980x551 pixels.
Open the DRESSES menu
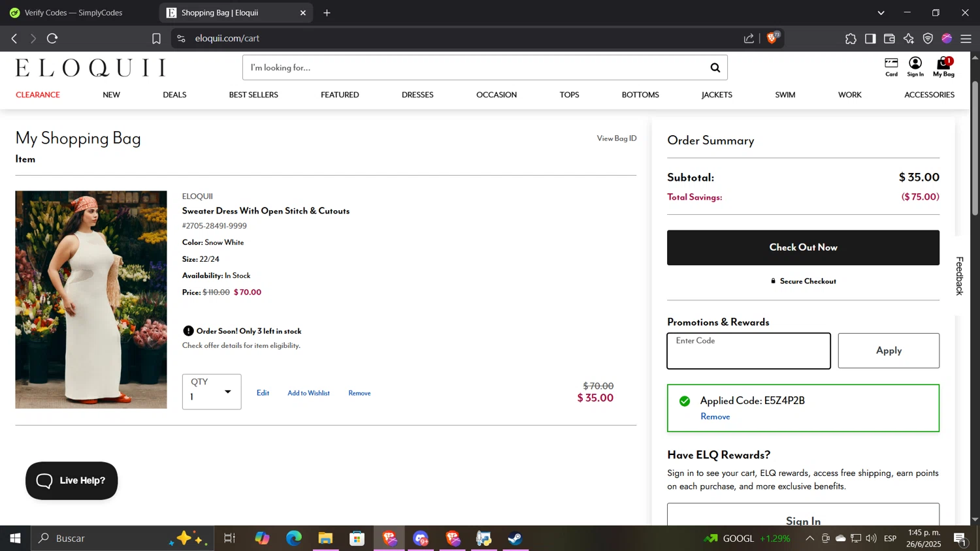pyautogui.click(x=417, y=95)
